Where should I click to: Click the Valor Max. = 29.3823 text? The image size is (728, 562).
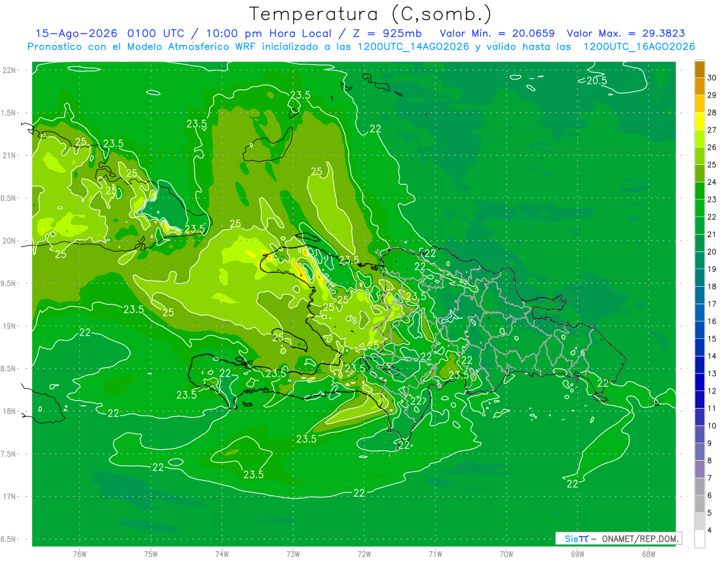626,33
